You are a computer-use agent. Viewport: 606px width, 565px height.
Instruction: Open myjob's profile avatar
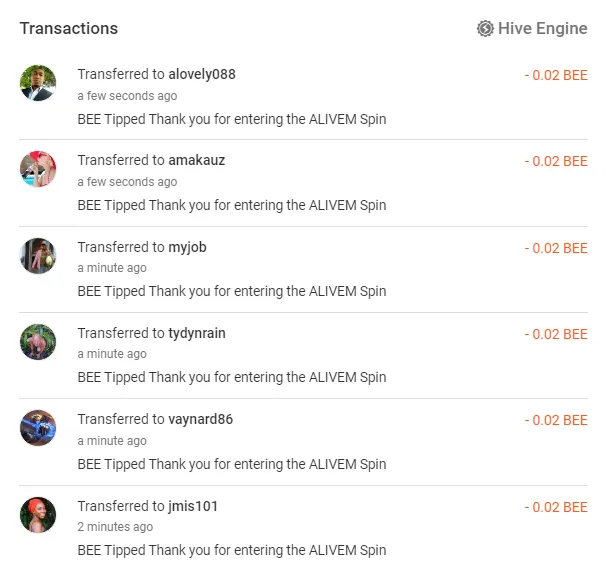tap(38, 256)
